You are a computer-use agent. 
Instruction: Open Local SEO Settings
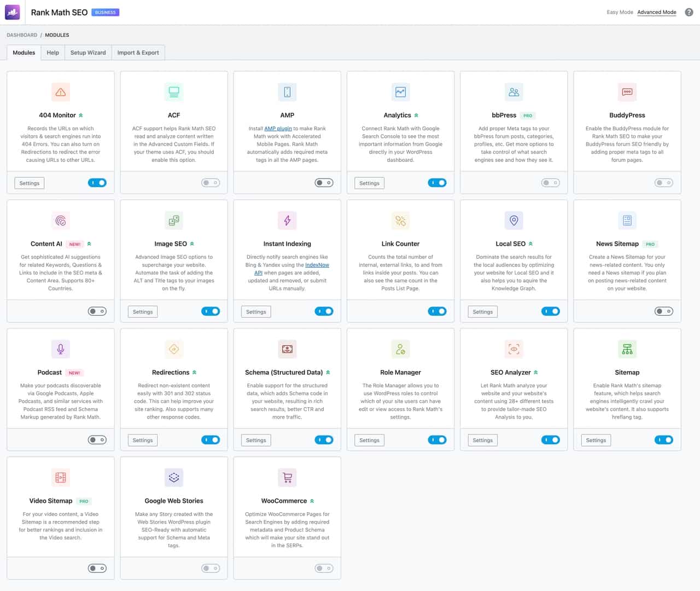click(x=482, y=312)
